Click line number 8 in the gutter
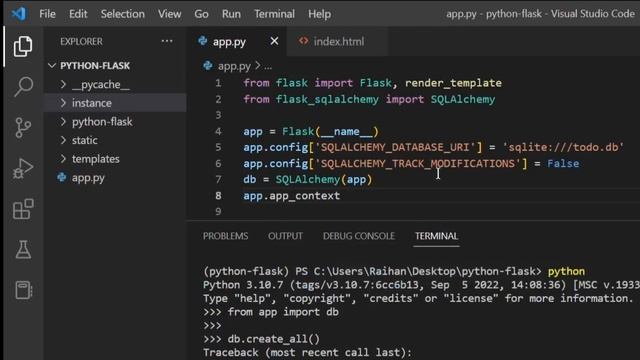 218,196
